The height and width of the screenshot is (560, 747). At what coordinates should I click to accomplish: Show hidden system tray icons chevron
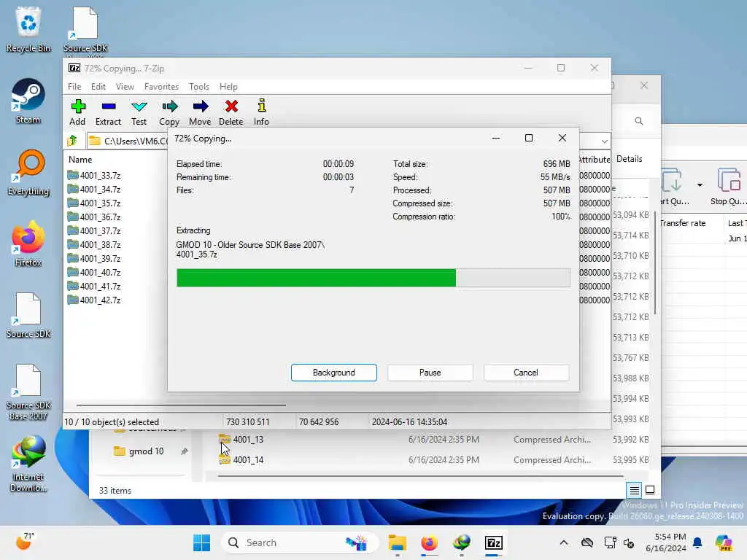(x=564, y=542)
